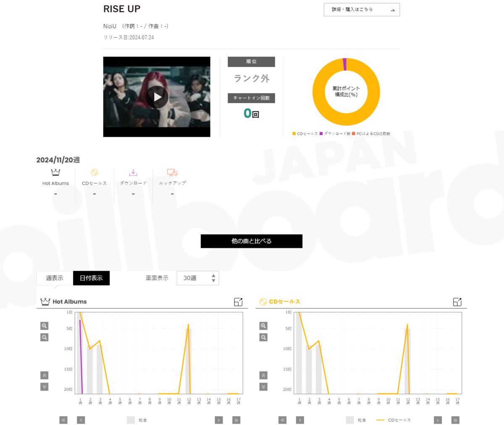
Task: Zoom out on the Hot Albums chart
Action: [x=45, y=337]
